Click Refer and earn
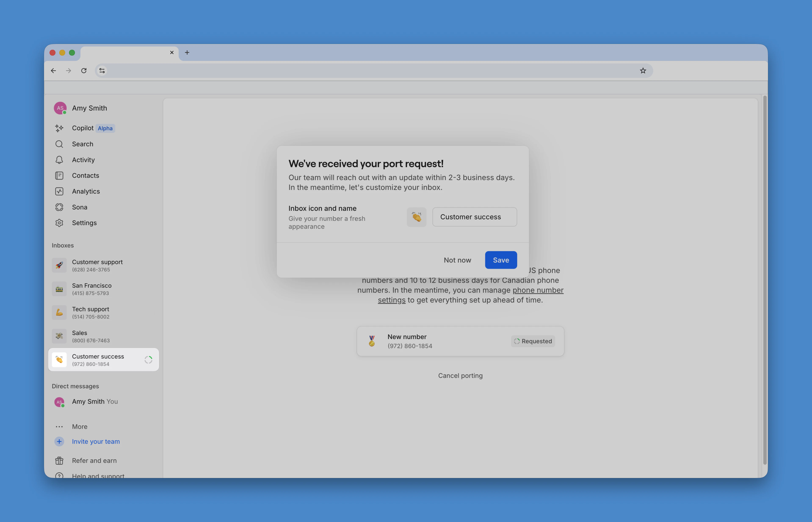This screenshot has width=812, height=522. (x=94, y=461)
